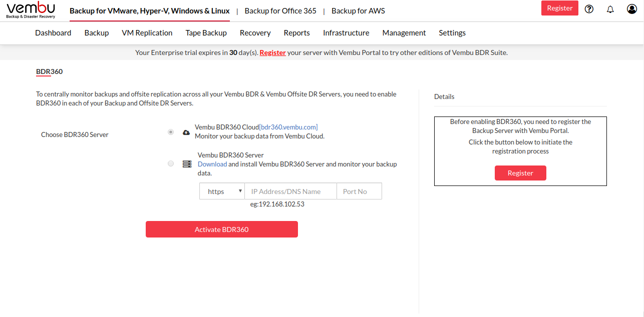The height and width of the screenshot is (317, 644).
Task: Click the Vembu logo
Action: pos(31,10)
